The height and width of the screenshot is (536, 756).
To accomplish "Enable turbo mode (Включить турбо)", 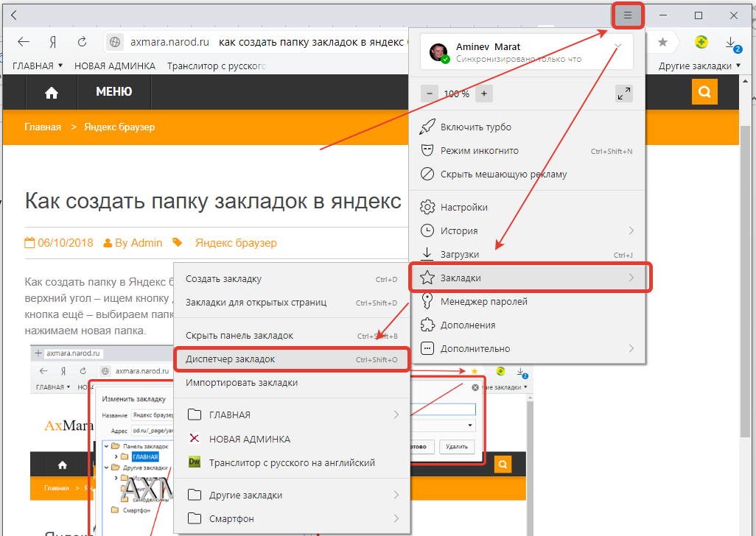I will point(527,127).
